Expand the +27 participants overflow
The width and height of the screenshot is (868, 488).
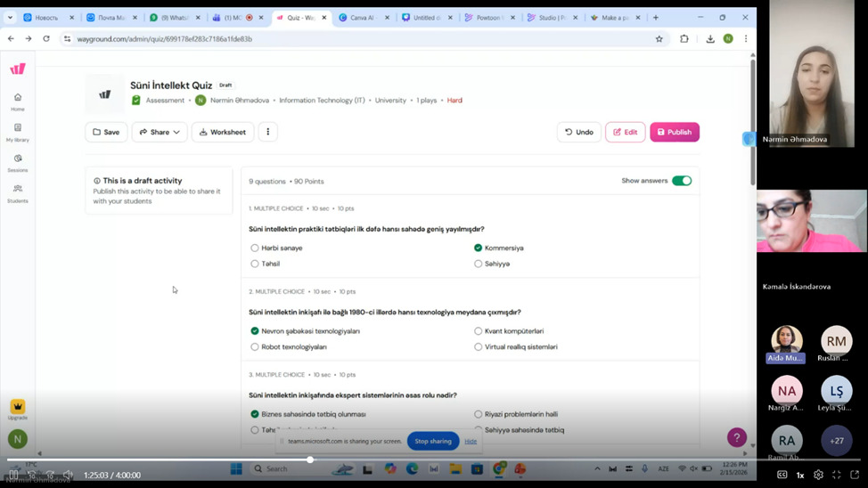coord(836,441)
